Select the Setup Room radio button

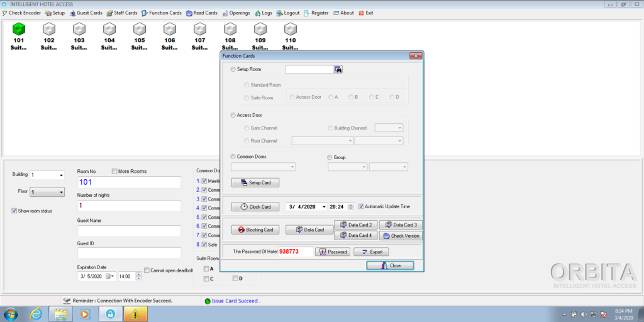coord(233,69)
